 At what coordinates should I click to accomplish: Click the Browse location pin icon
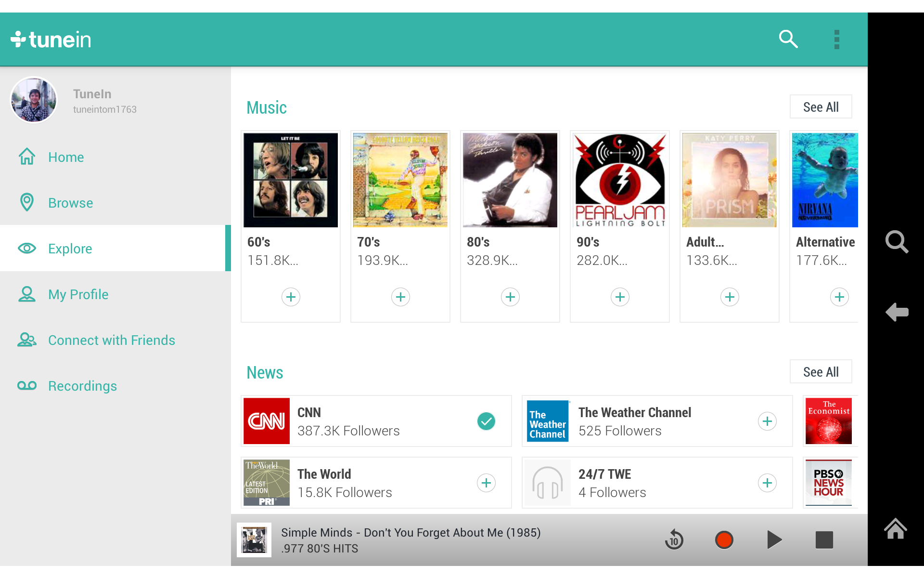click(x=27, y=202)
